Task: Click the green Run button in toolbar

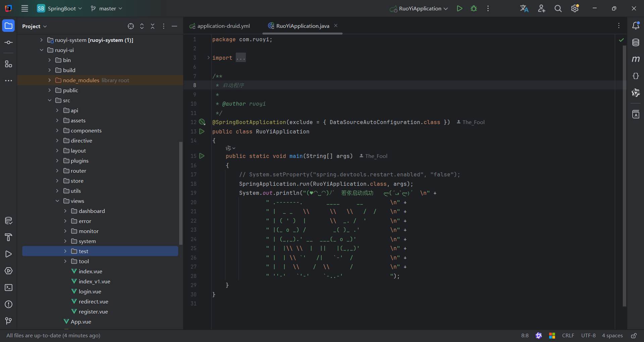Action: coord(460,8)
